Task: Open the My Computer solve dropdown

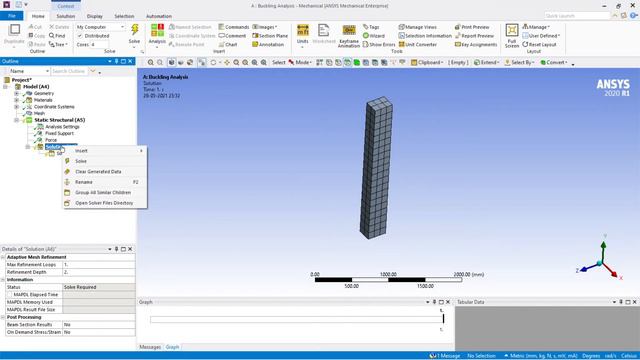Action: (x=100, y=27)
